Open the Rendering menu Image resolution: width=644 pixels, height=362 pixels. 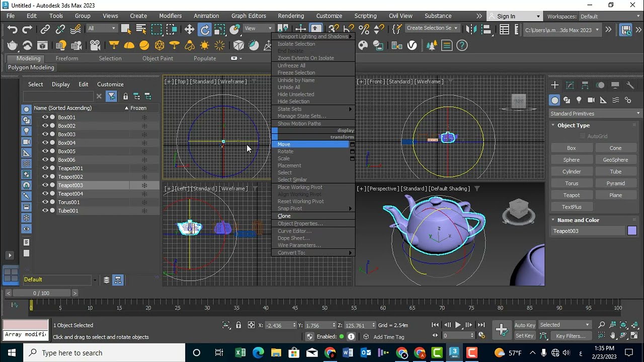click(x=291, y=16)
